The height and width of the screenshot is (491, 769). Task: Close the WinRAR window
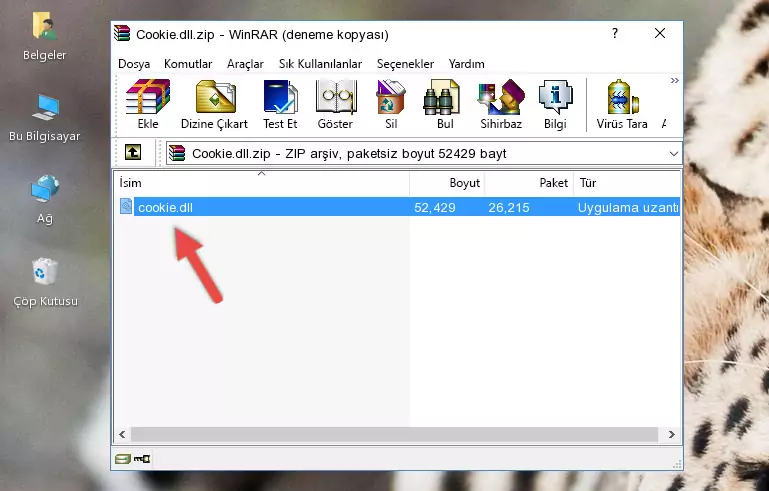point(660,33)
